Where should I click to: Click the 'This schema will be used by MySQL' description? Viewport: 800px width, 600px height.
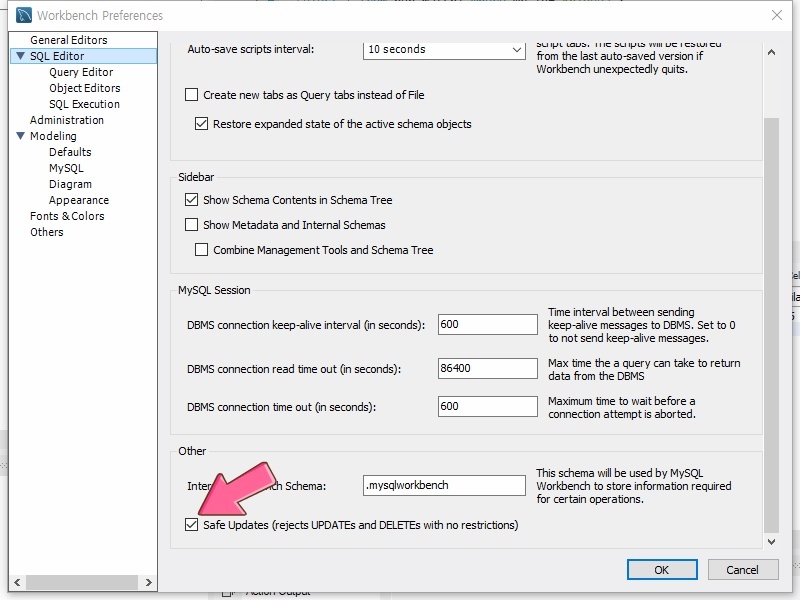[x=634, y=486]
